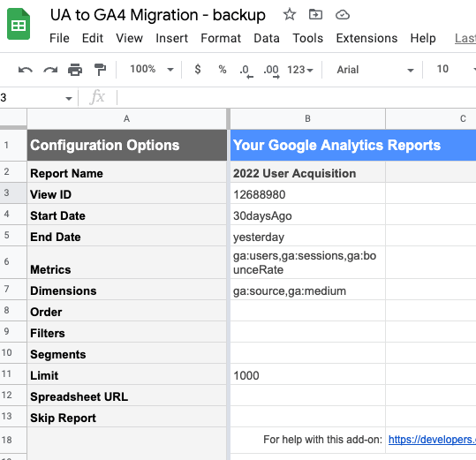This screenshot has height=460, width=476.
Task: Open the Edit menu
Action: tap(93, 38)
